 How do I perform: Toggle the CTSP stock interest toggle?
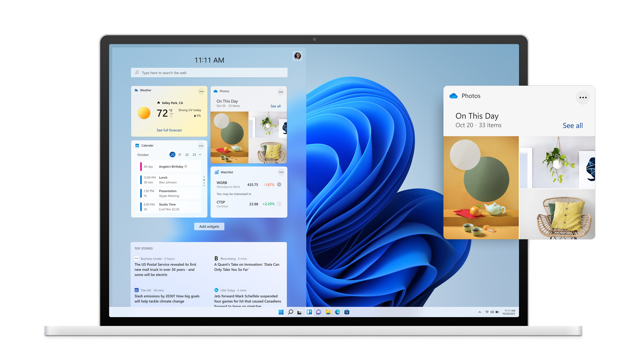(279, 204)
